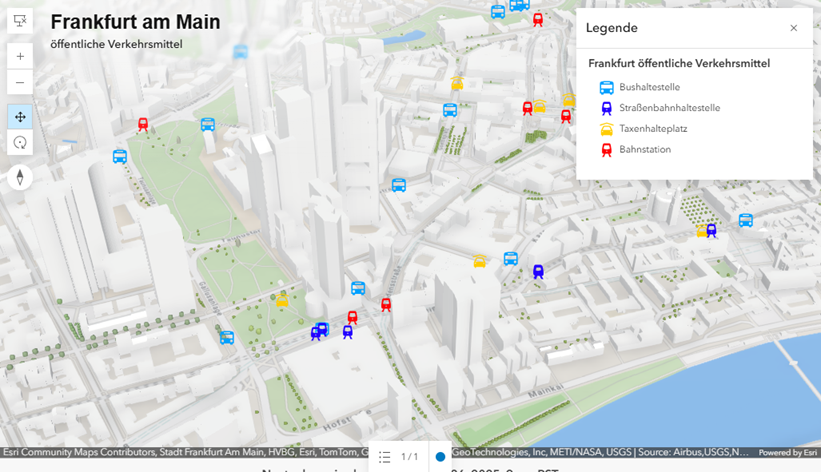Image resolution: width=821 pixels, height=472 pixels.
Task: Select the red Bahnstation marker at park corner
Action: tap(143, 124)
